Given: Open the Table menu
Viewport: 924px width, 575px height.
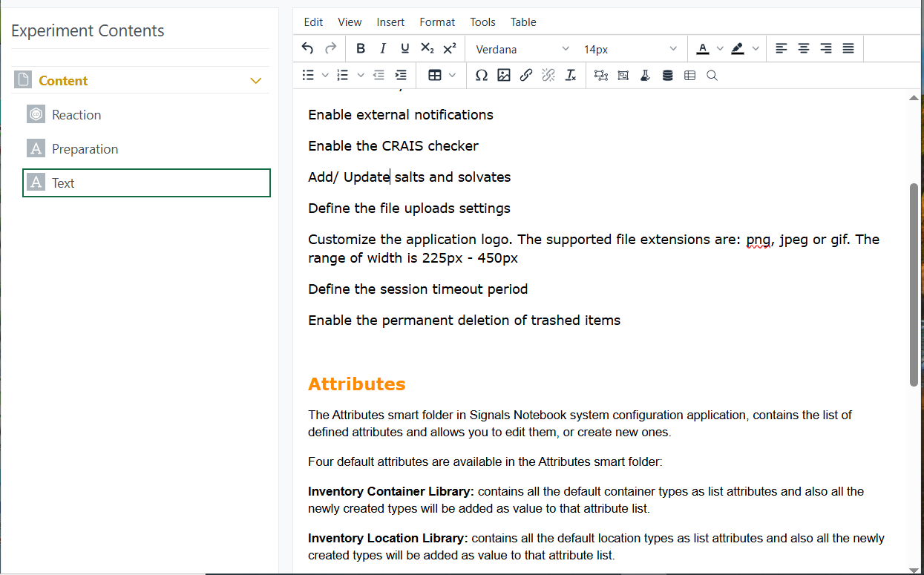Looking at the screenshot, I should (x=523, y=22).
